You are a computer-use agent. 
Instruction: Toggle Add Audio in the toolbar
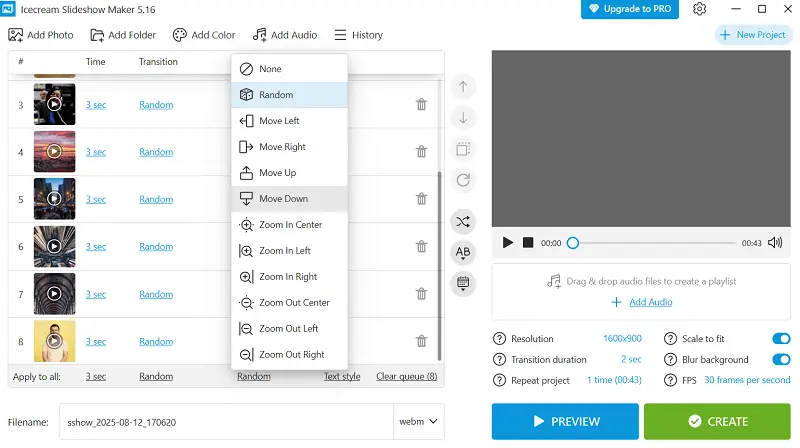click(285, 35)
